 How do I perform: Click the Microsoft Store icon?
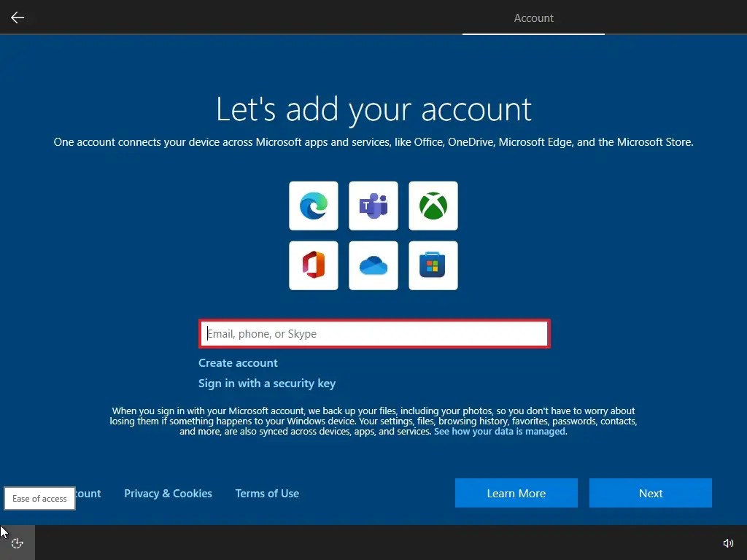click(x=433, y=265)
